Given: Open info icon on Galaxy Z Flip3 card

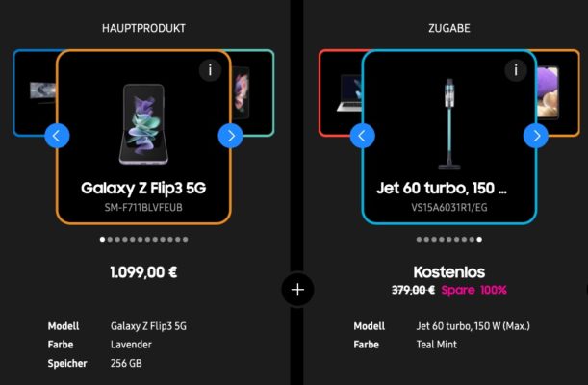Looking at the screenshot, I should point(210,70).
